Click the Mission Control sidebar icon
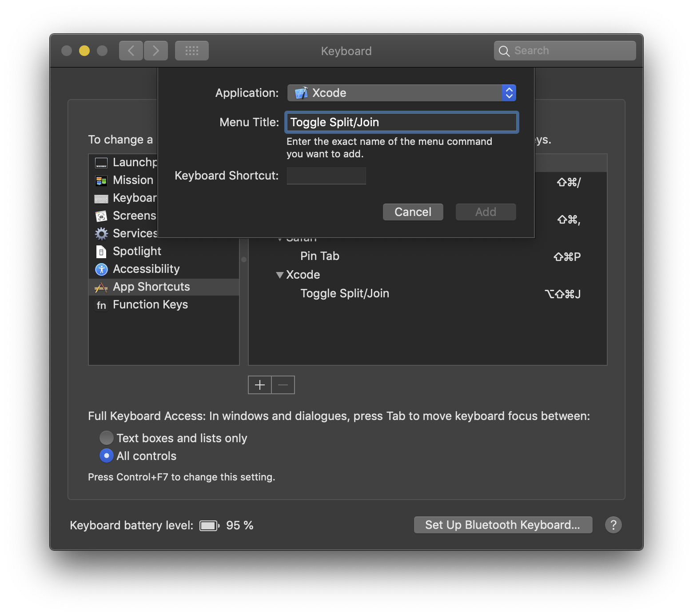693x616 pixels. [101, 181]
